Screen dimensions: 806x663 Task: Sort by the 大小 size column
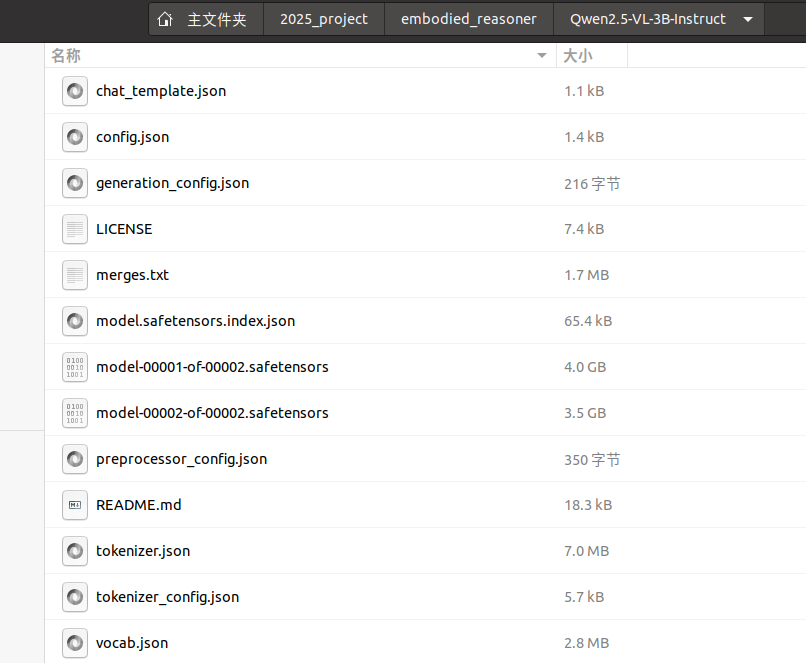[592, 56]
